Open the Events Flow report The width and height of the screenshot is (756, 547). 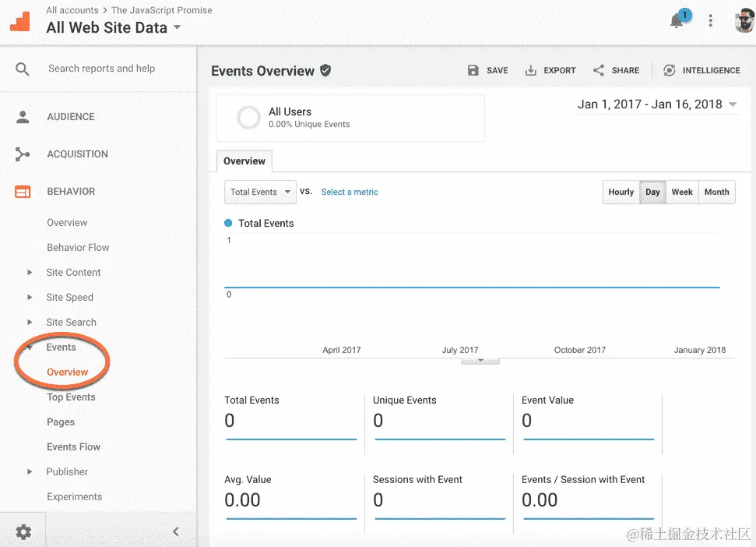[73, 447]
